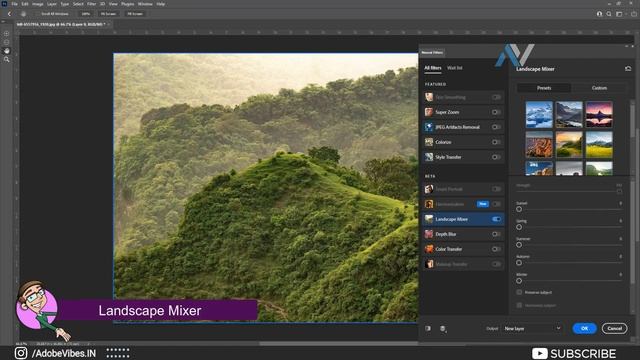Select the All filters tab

pos(433,68)
